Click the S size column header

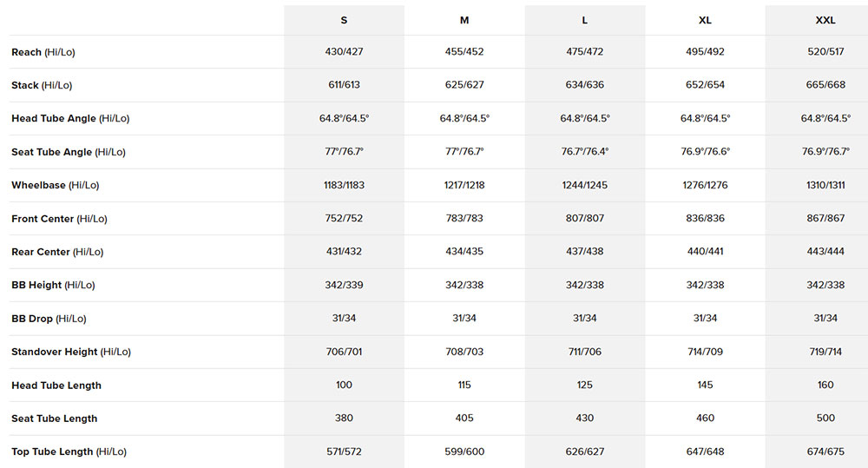(x=344, y=20)
